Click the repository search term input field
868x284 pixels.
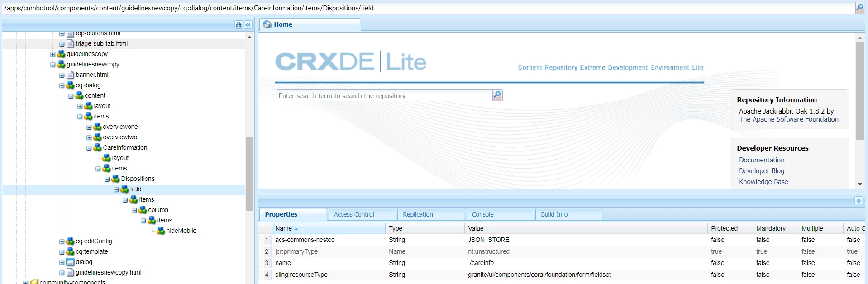(384, 95)
